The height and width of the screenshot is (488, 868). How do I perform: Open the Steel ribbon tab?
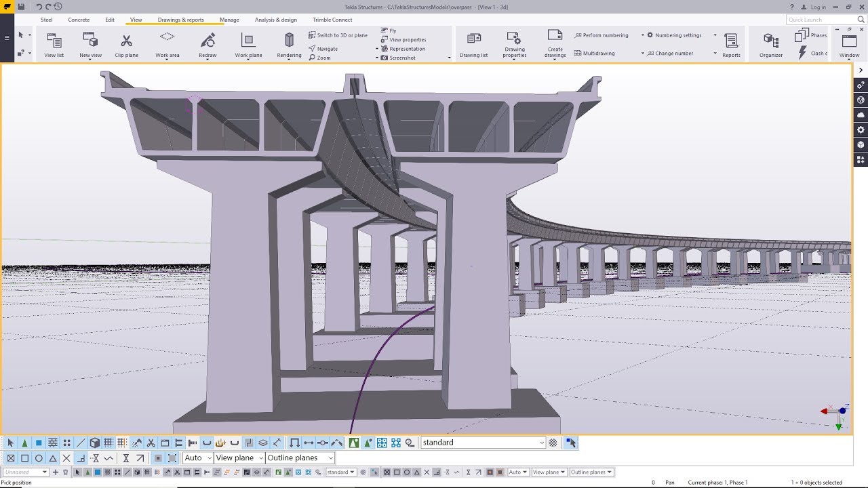pyautogui.click(x=47, y=20)
